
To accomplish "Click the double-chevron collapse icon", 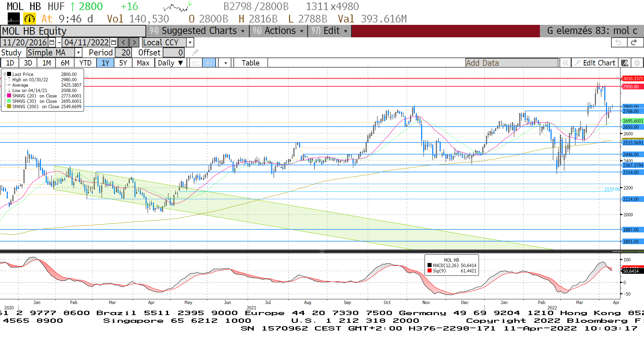I will (x=566, y=63).
